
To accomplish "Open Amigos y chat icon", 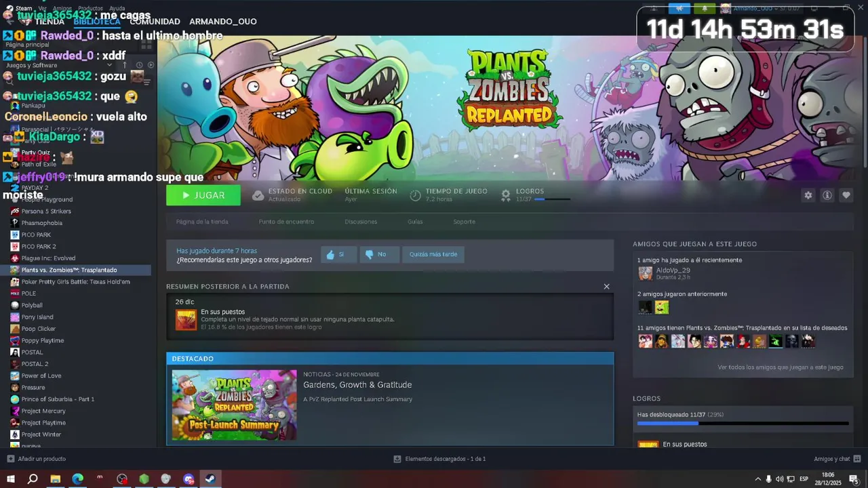I will [x=857, y=459].
